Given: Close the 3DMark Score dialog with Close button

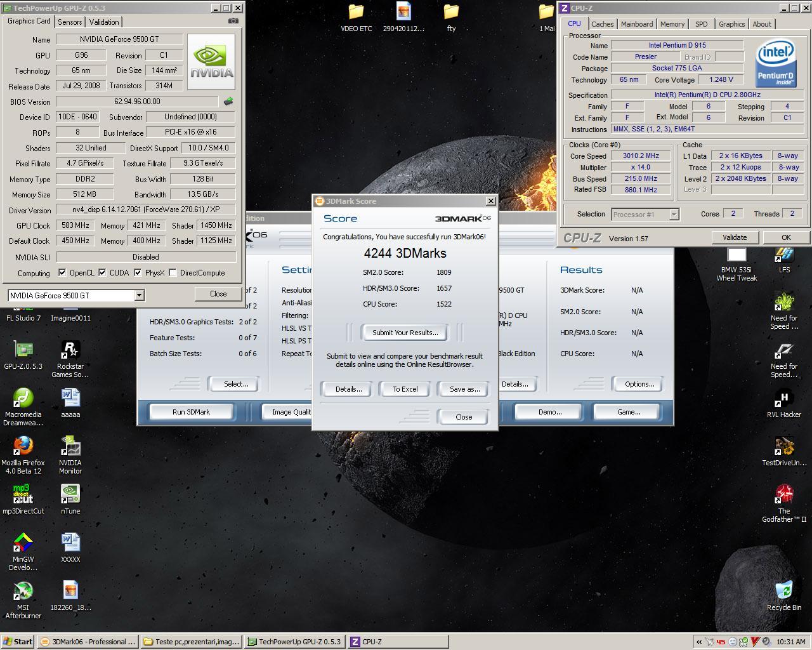Looking at the screenshot, I should 464,417.
